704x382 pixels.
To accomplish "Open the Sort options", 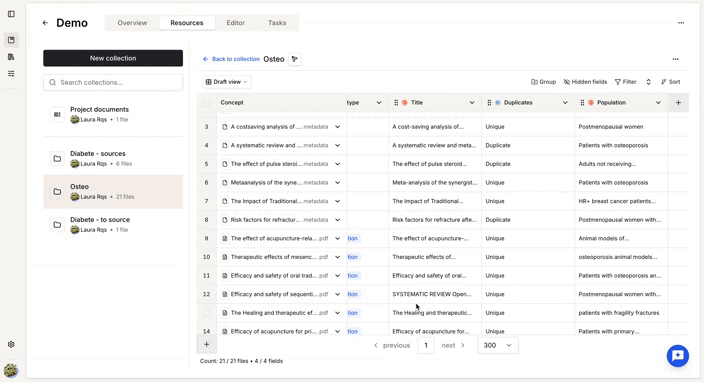I will click(671, 82).
